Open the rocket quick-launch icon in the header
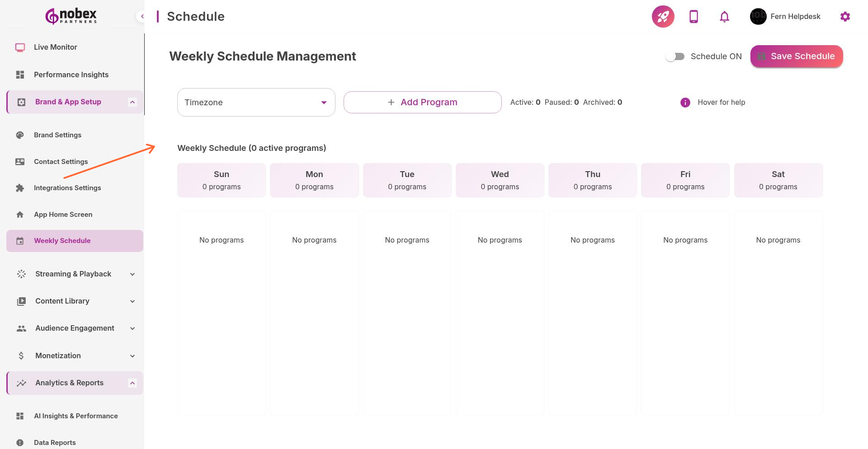Image resolution: width=868 pixels, height=449 pixels. click(663, 16)
